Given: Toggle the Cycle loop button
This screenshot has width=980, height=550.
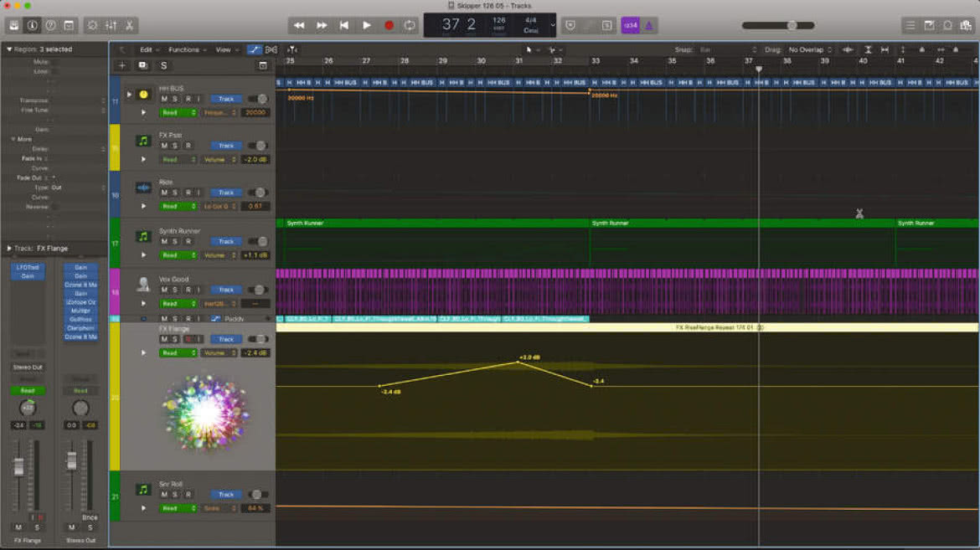Looking at the screenshot, I should pyautogui.click(x=410, y=26).
